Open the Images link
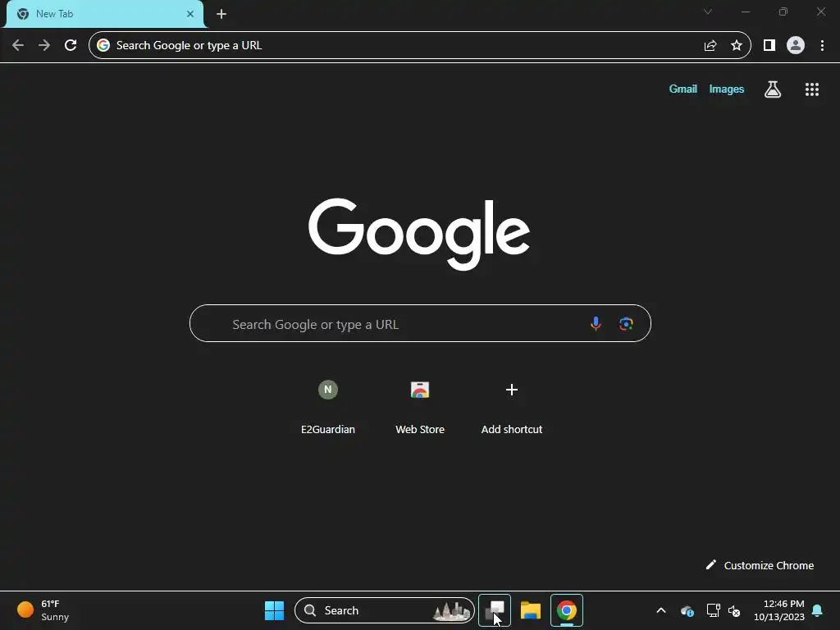 [x=727, y=89]
